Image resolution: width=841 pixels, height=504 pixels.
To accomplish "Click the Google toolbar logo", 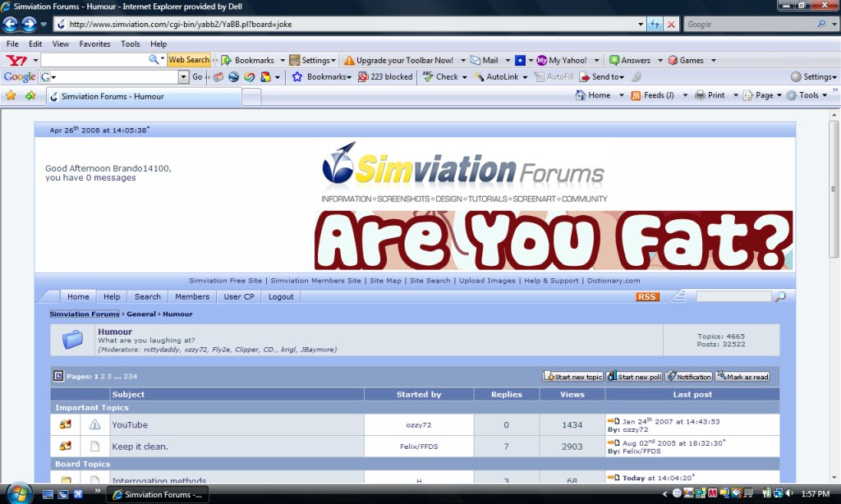I will click(20, 76).
